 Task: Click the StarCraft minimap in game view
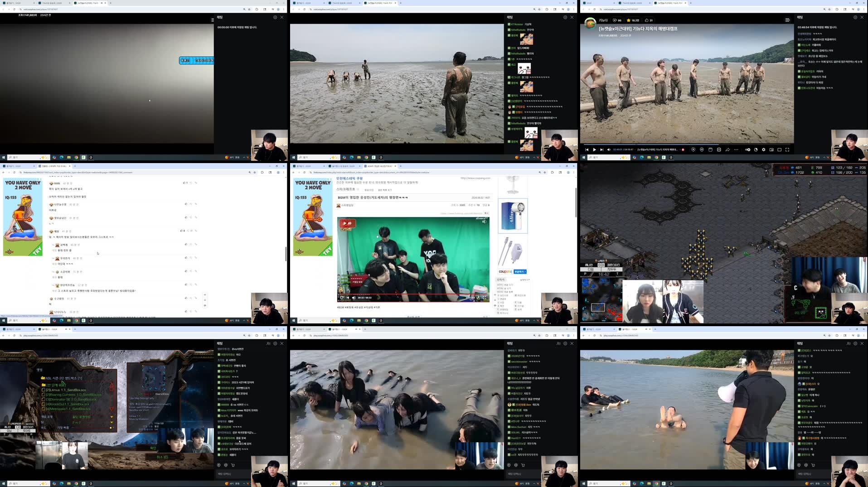coord(602,300)
